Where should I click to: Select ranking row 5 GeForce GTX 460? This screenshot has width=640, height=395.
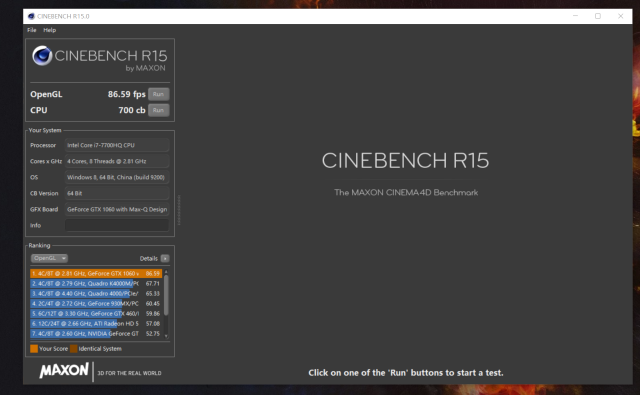(x=96, y=313)
